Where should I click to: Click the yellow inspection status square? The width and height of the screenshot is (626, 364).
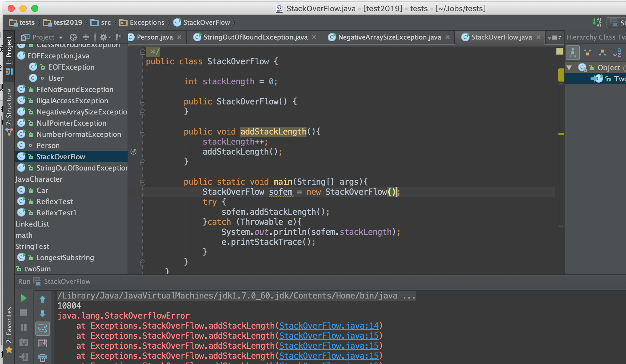560,51
